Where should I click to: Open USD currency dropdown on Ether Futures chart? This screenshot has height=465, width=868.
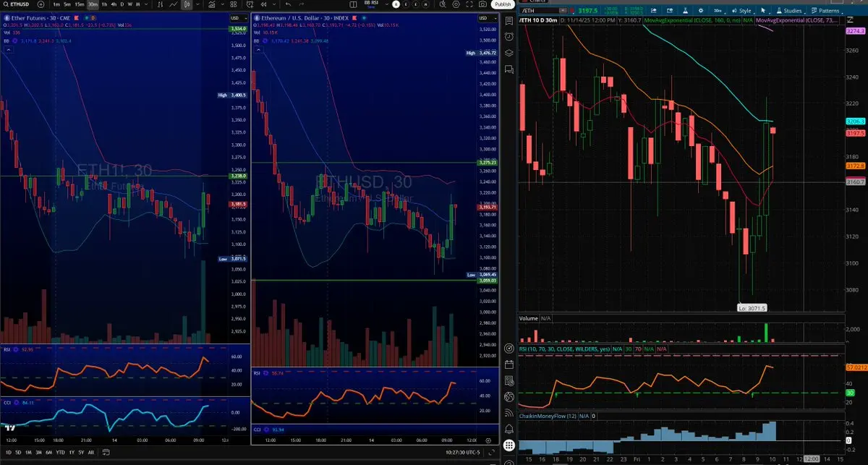click(237, 18)
